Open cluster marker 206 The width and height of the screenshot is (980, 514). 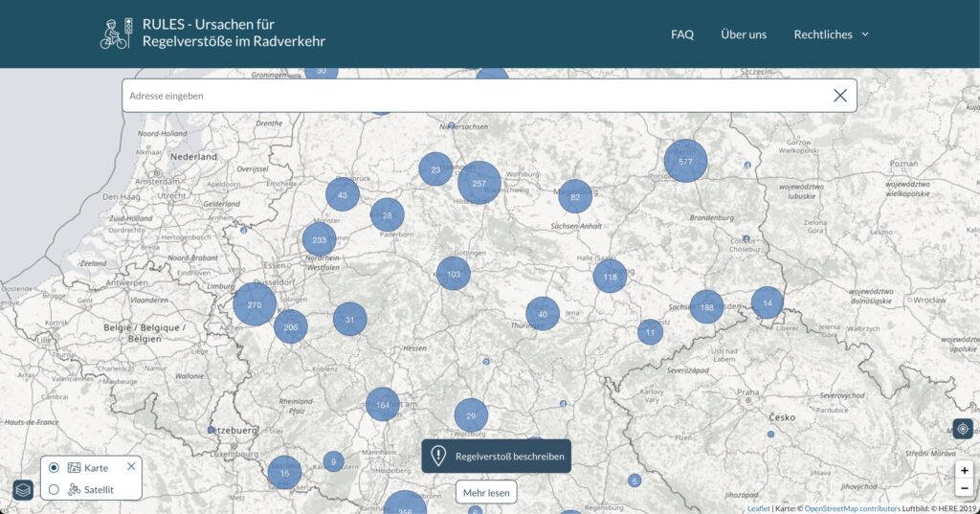point(291,326)
